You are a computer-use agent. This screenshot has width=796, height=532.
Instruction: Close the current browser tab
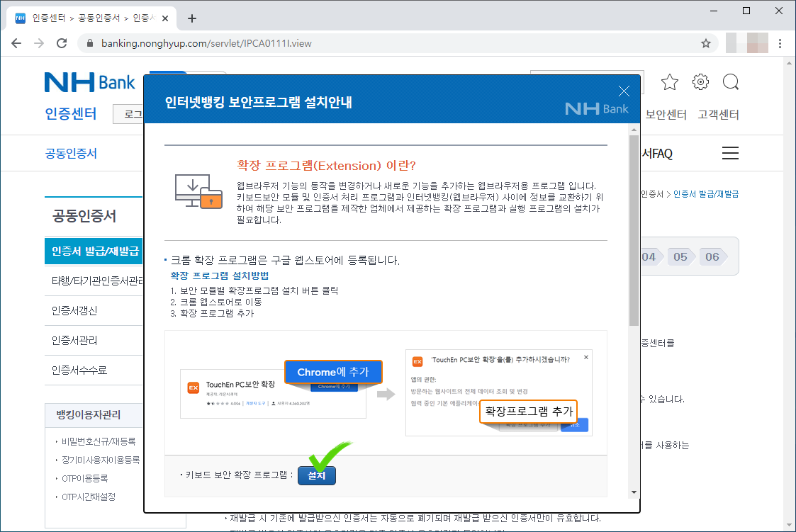click(x=165, y=18)
